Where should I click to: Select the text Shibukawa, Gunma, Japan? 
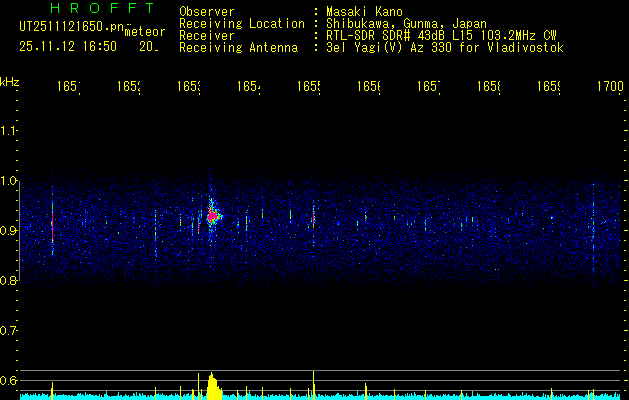[x=406, y=24]
